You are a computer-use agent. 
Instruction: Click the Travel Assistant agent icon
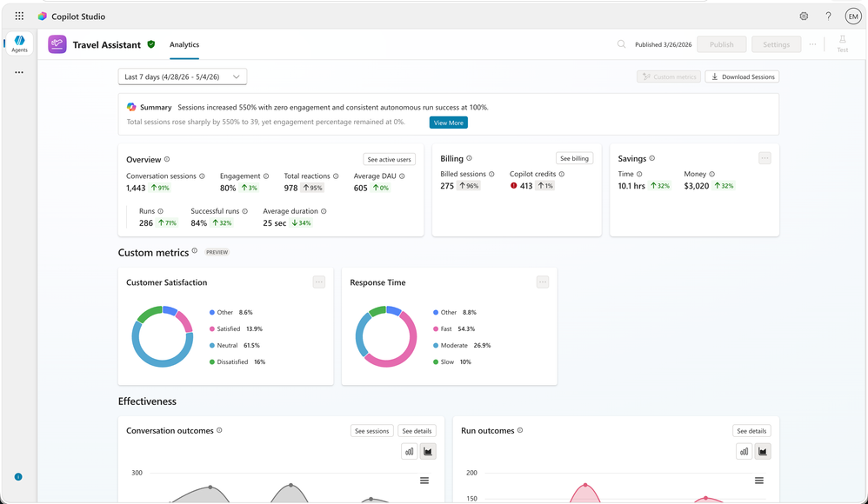tap(57, 44)
